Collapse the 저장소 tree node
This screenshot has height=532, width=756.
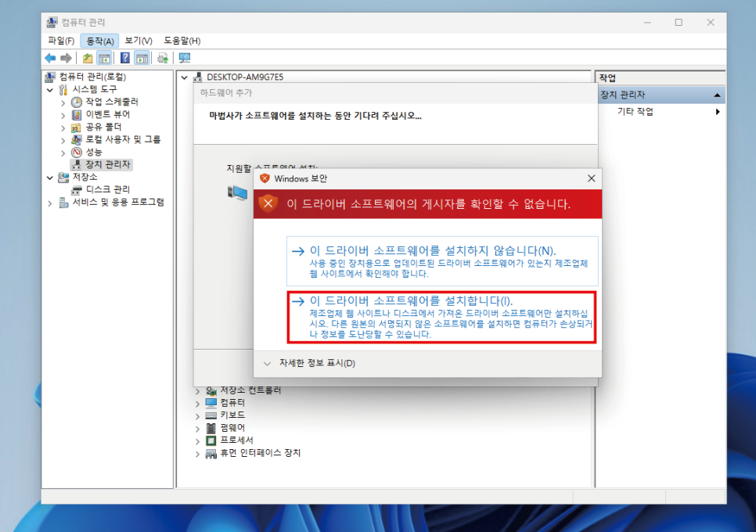click(50, 178)
